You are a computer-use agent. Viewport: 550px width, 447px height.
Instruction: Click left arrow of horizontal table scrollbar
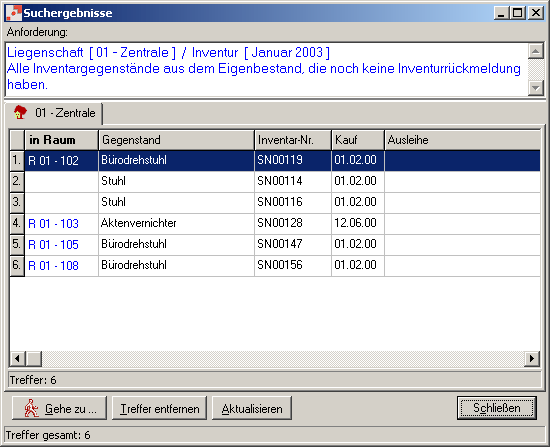click(17, 359)
